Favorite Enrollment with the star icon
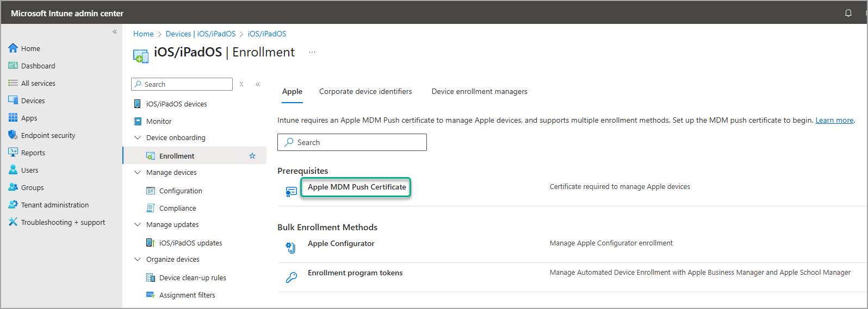The height and width of the screenshot is (309, 868). (252, 156)
